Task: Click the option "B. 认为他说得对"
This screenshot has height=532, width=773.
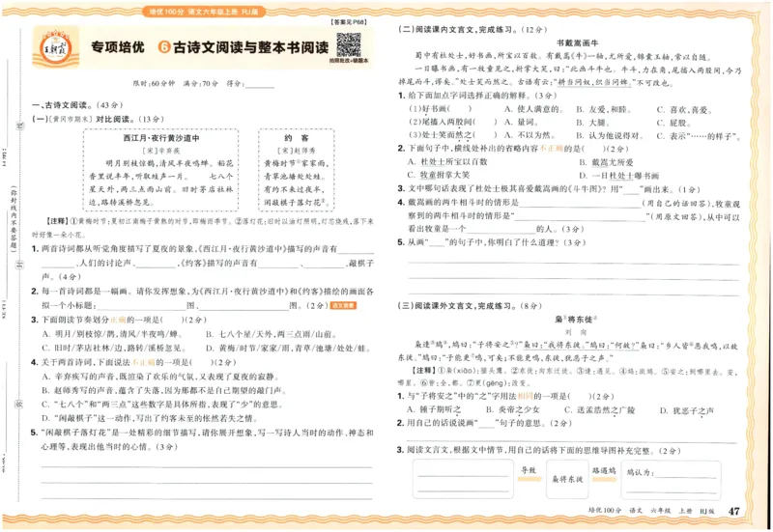Action: 611,135
